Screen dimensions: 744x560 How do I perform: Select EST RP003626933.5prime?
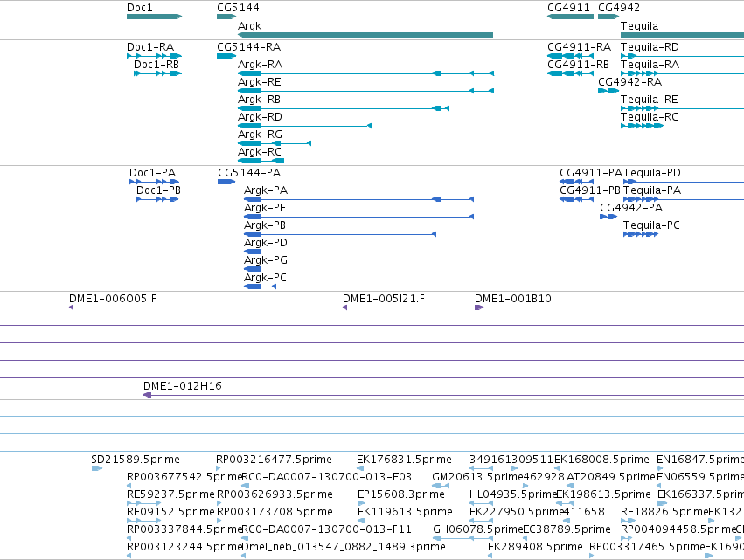click(219, 503)
